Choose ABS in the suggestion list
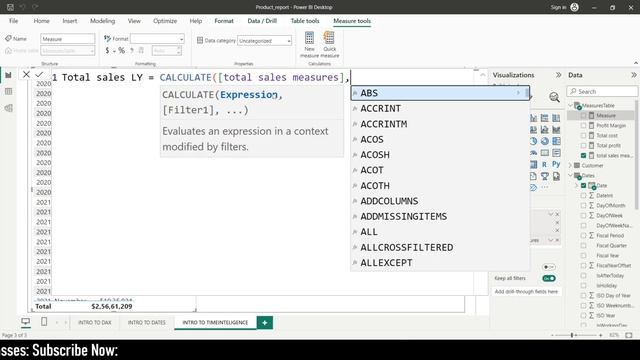 click(x=440, y=93)
